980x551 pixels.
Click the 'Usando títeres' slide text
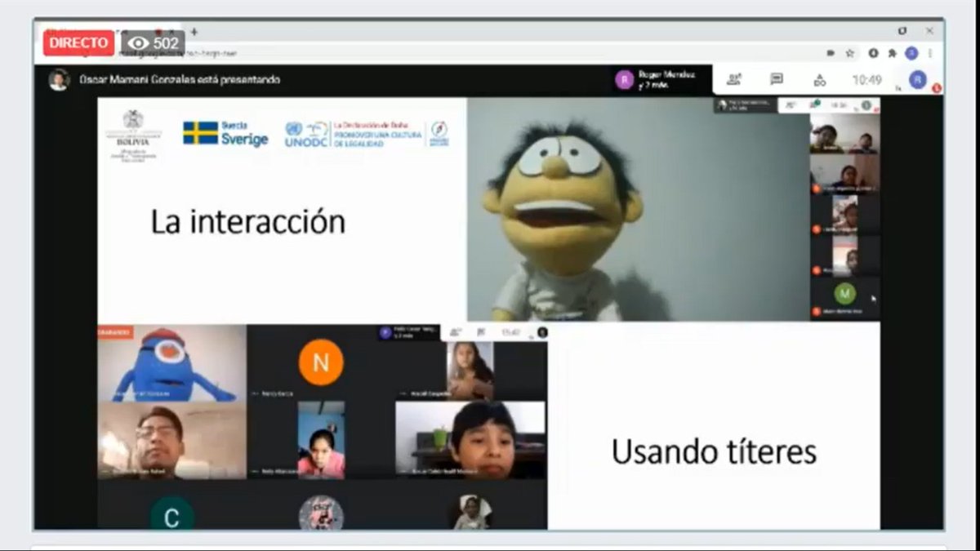pos(715,451)
